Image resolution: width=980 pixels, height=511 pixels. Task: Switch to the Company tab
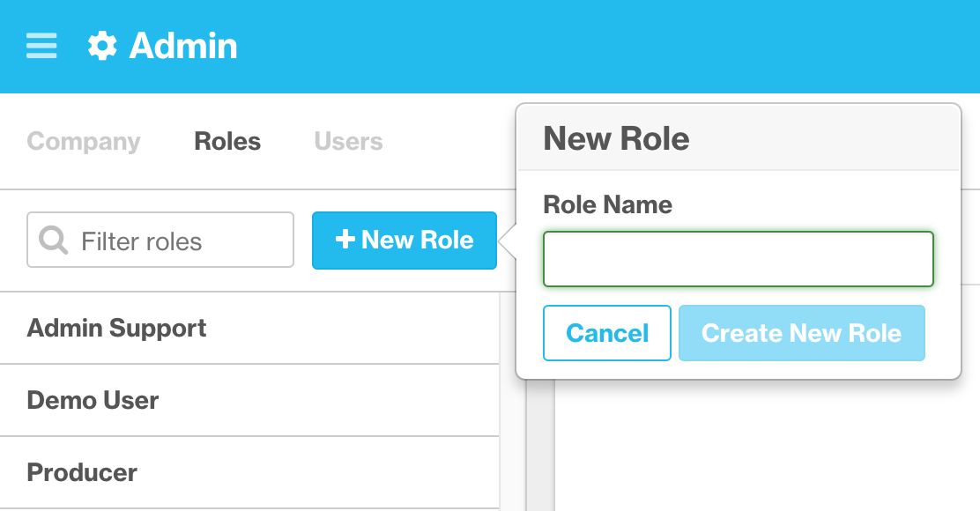(x=84, y=142)
